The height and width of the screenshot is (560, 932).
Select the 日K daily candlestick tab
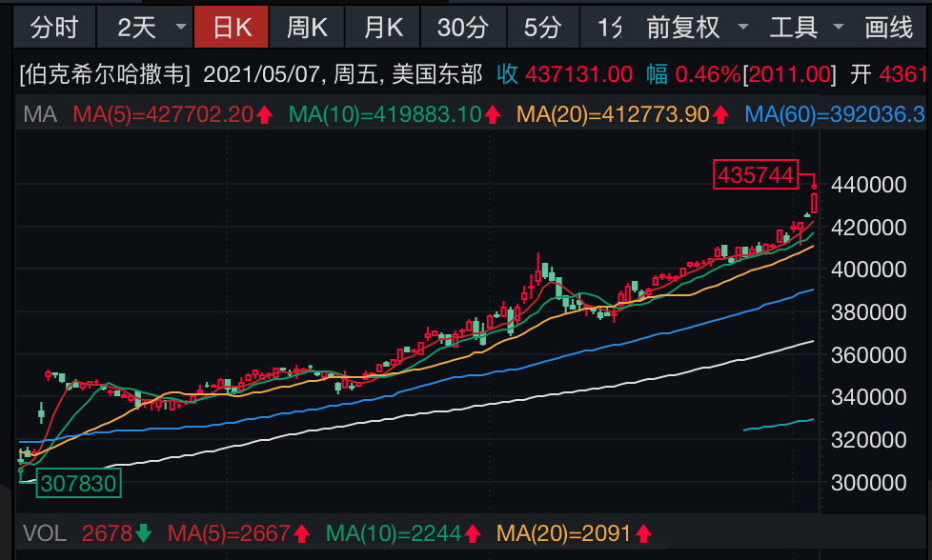click(x=232, y=28)
